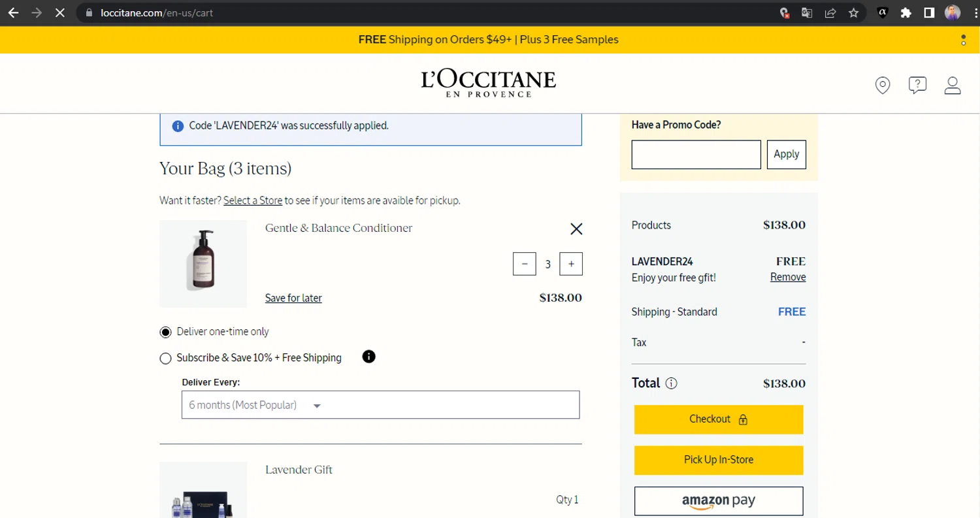Toggle the browser side panel icon
980x518 pixels.
[x=929, y=12]
